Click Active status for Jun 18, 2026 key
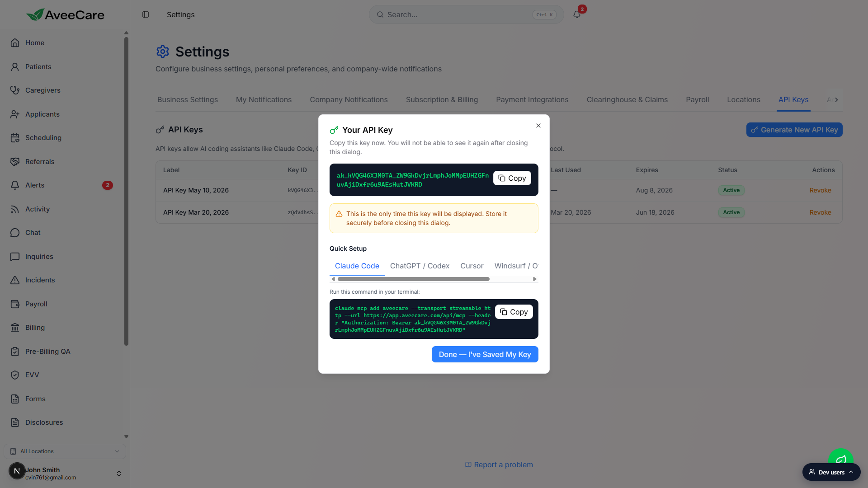The width and height of the screenshot is (868, 488). [x=731, y=212]
